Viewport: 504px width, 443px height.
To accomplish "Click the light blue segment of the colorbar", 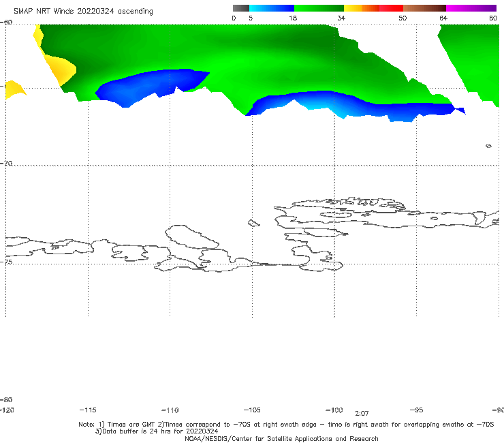I will click(x=272, y=8).
